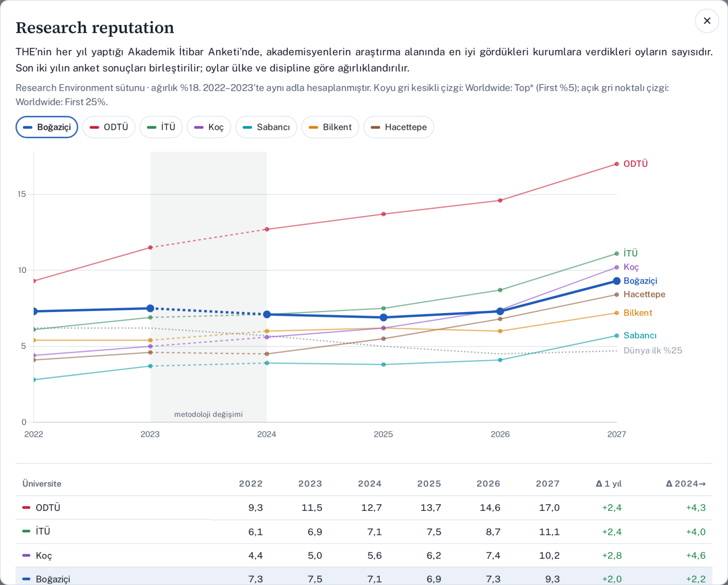This screenshot has height=585, width=728.
Task: Click the Boğaziçi label at the line end
Action: tap(640, 281)
